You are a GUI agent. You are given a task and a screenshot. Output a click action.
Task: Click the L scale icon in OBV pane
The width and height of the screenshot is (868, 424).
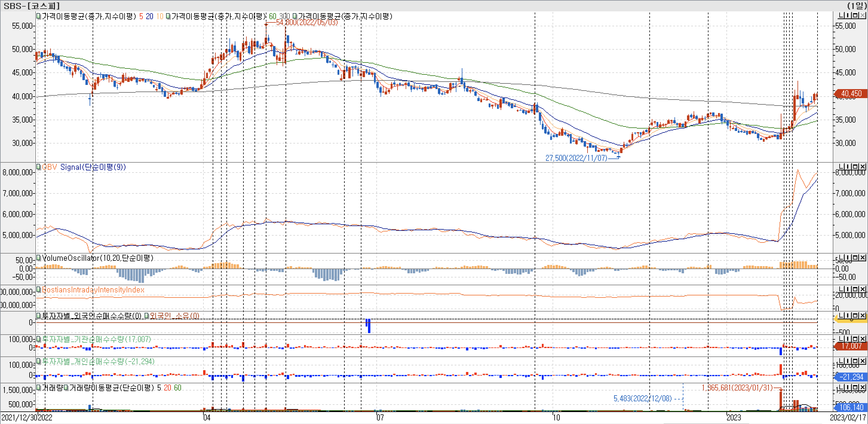point(842,167)
